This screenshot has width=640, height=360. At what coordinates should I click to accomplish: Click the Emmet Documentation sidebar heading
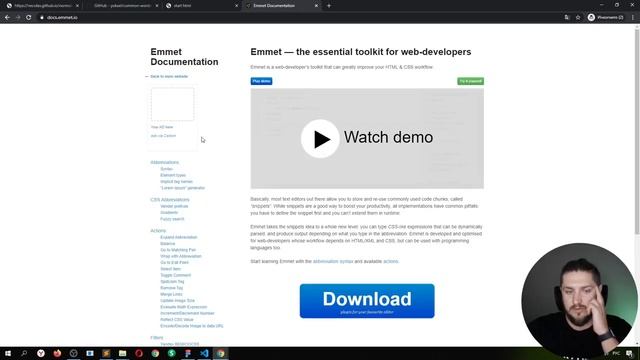(184, 57)
